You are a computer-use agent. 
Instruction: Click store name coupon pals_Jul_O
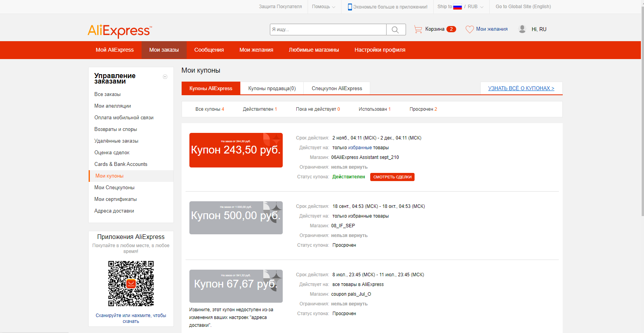351,294
